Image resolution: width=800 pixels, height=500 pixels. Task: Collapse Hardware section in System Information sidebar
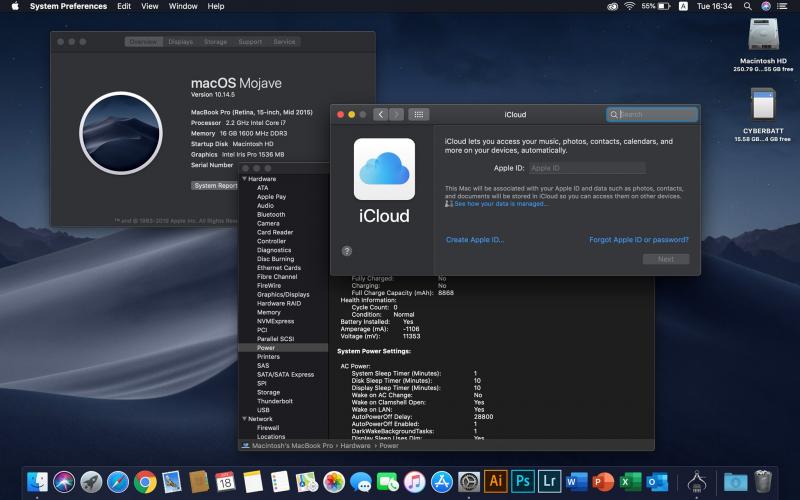coord(244,179)
